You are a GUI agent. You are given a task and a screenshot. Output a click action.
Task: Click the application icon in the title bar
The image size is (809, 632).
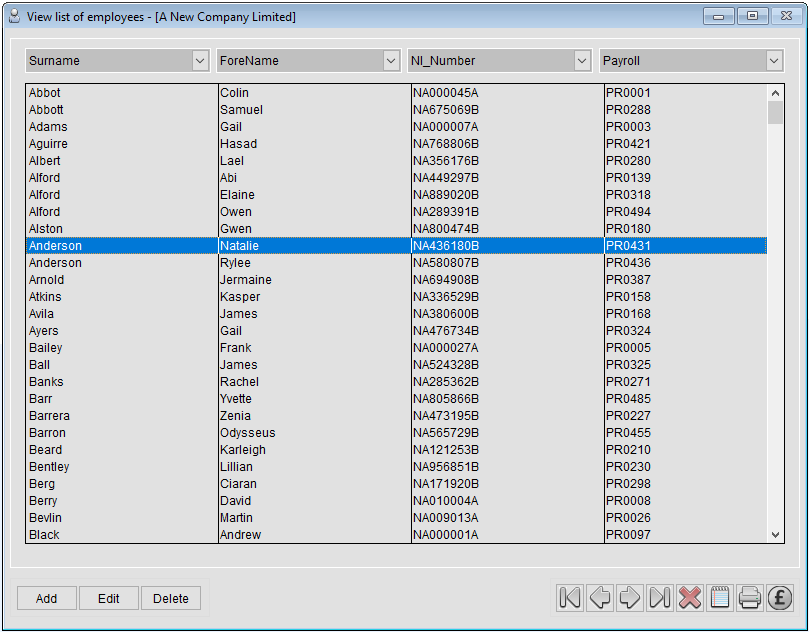(14, 15)
